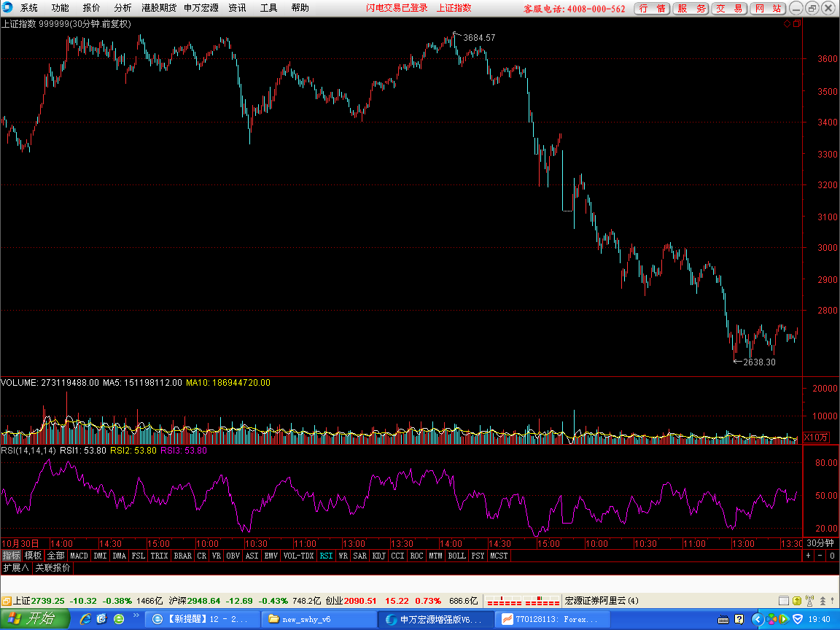Click the red market indicator bars in status bar

click(x=523, y=601)
